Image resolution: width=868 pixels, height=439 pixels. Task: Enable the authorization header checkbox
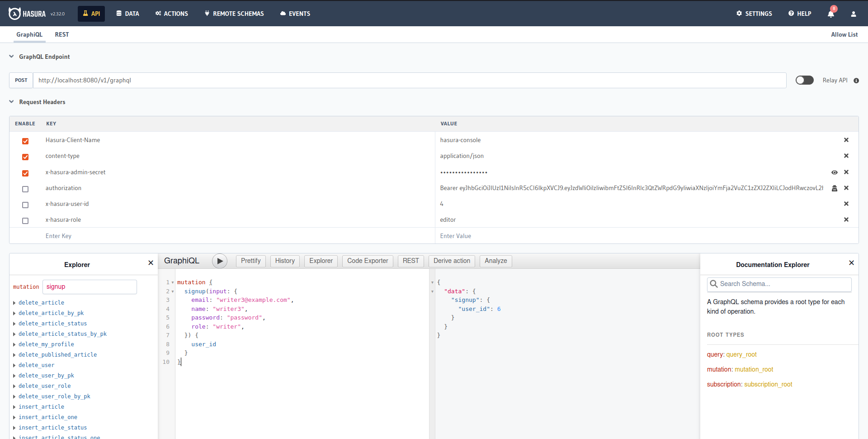(25, 189)
